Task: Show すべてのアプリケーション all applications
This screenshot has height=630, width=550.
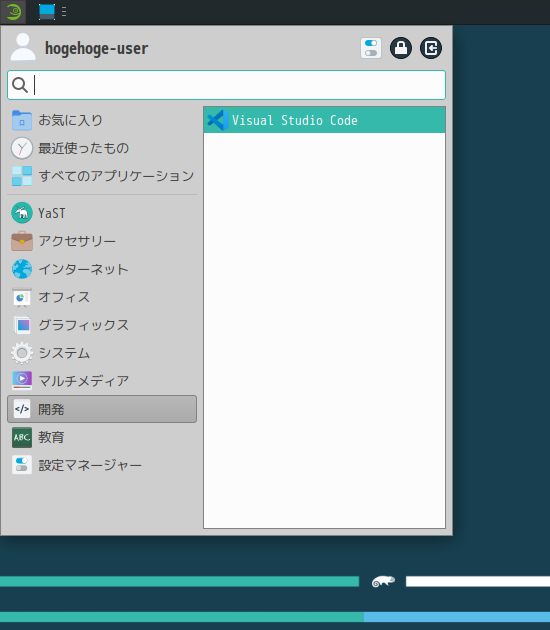Action: tap(102, 176)
